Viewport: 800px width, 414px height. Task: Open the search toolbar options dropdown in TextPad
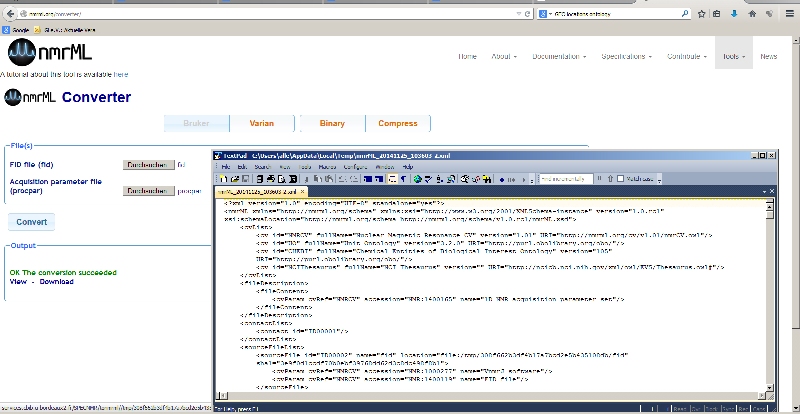pyautogui.click(x=659, y=181)
